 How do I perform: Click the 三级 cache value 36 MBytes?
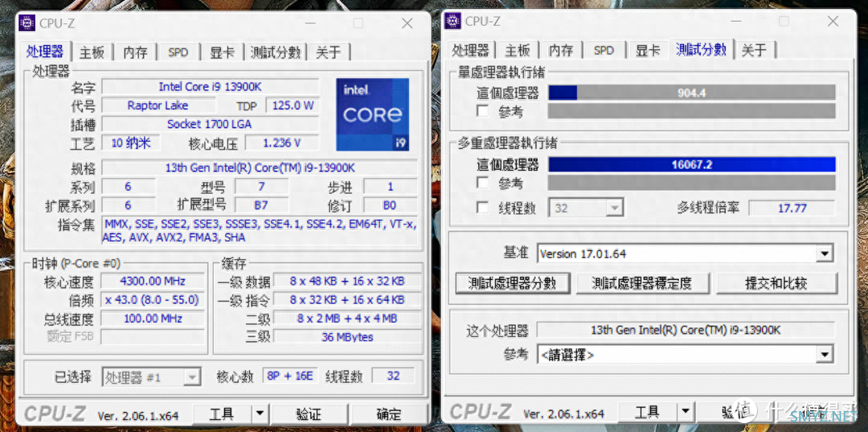348,337
